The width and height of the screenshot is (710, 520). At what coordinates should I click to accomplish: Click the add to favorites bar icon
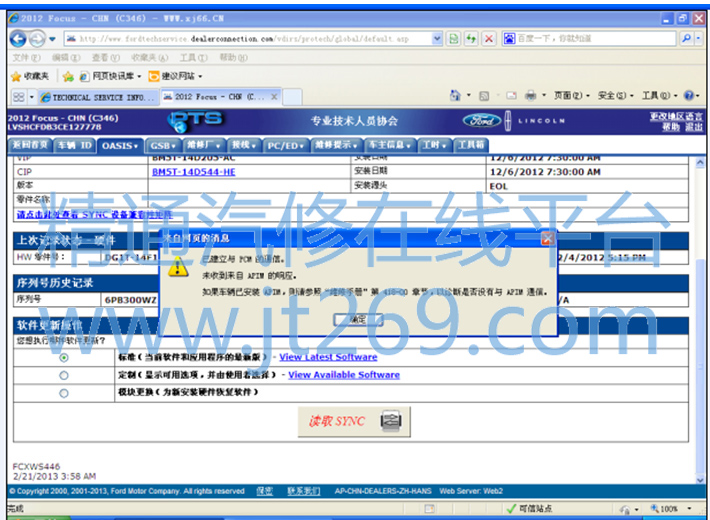coord(68,76)
